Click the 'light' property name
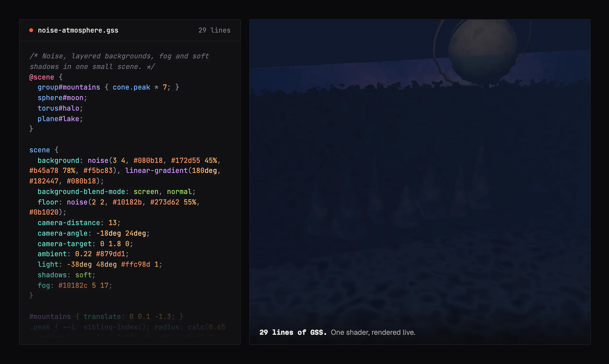 click(x=48, y=264)
